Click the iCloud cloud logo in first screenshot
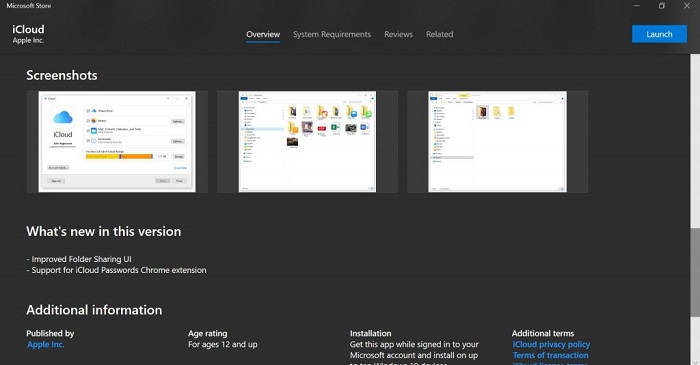This screenshot has height=365, width=700. pyautogui.click(x=63, y=117)
